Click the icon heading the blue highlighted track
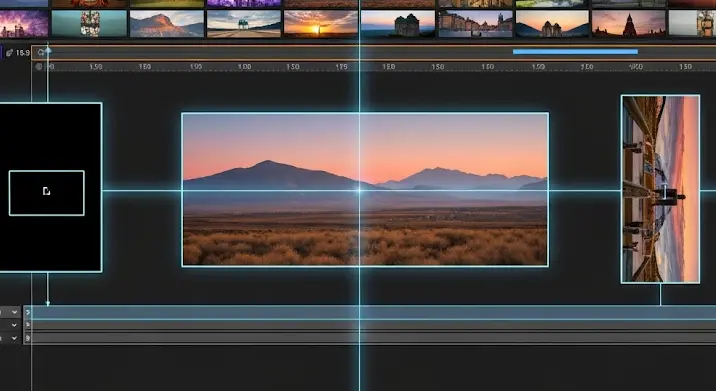 tap(28, 312)
